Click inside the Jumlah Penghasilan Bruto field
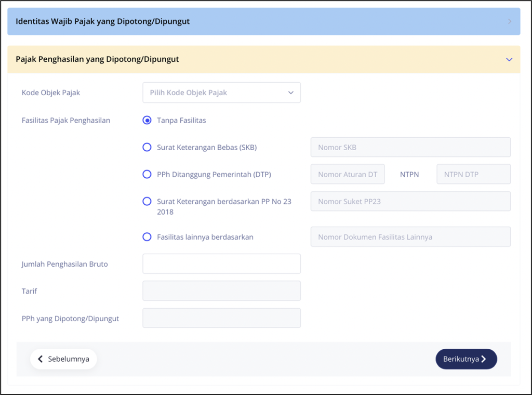 click(x=221, y=264)
